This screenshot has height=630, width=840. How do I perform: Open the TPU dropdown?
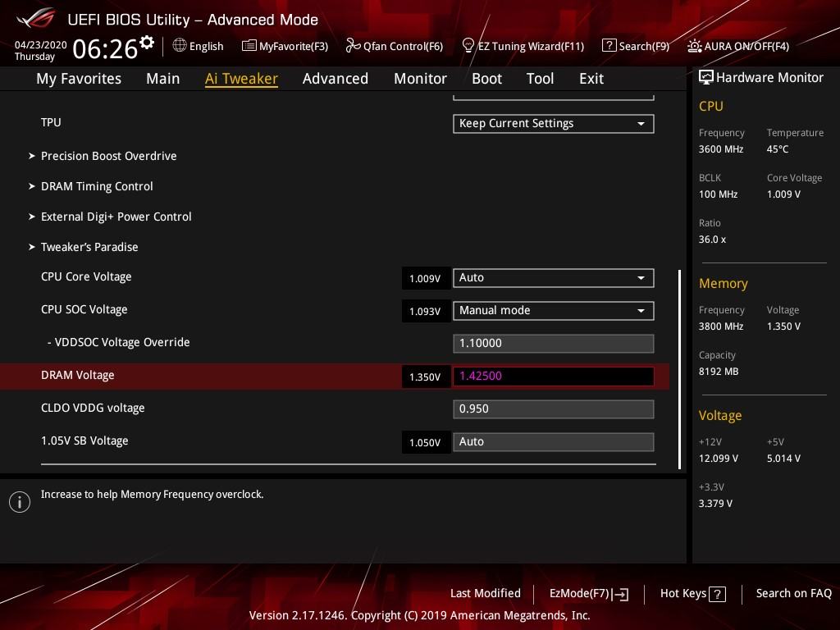pos(554,124)
